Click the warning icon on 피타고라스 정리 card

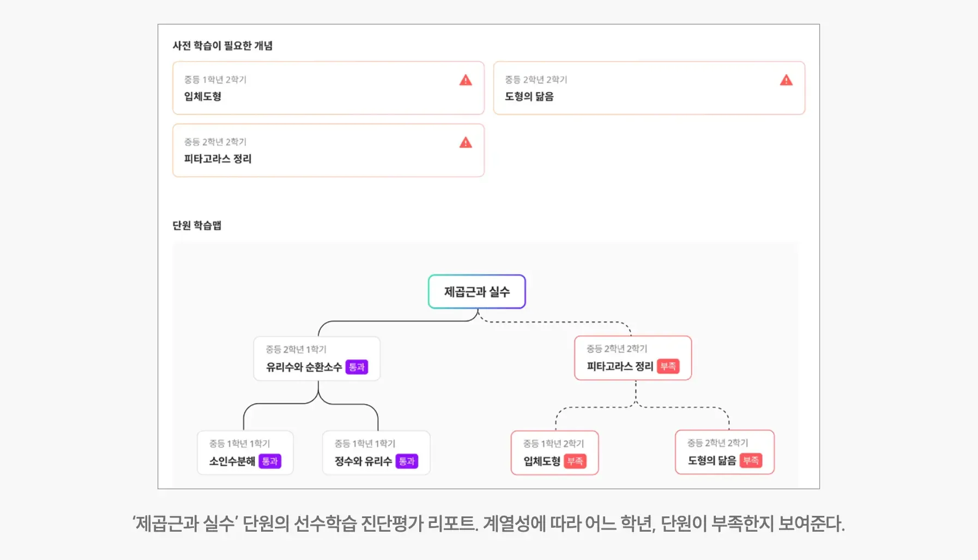[x=466, y=143]
